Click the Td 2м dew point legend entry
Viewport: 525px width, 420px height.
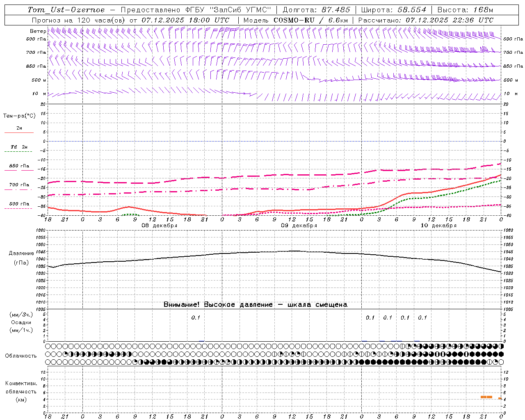pyautogui.click(x=19, y=148)
